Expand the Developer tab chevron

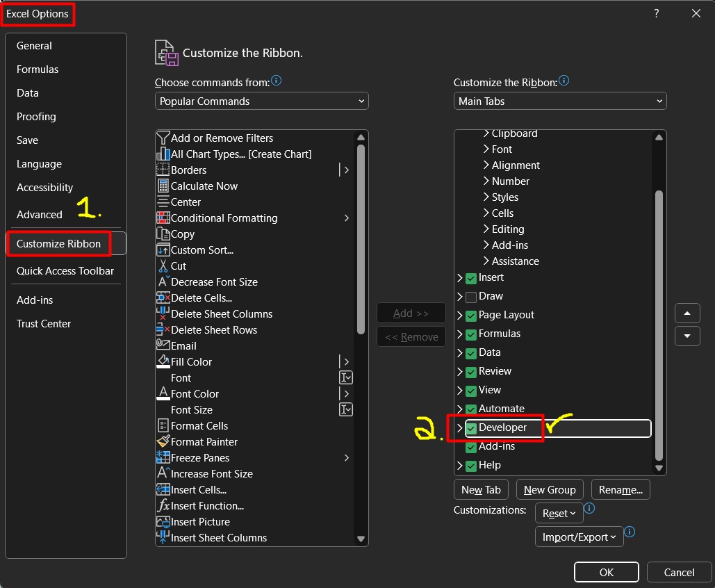460,427
